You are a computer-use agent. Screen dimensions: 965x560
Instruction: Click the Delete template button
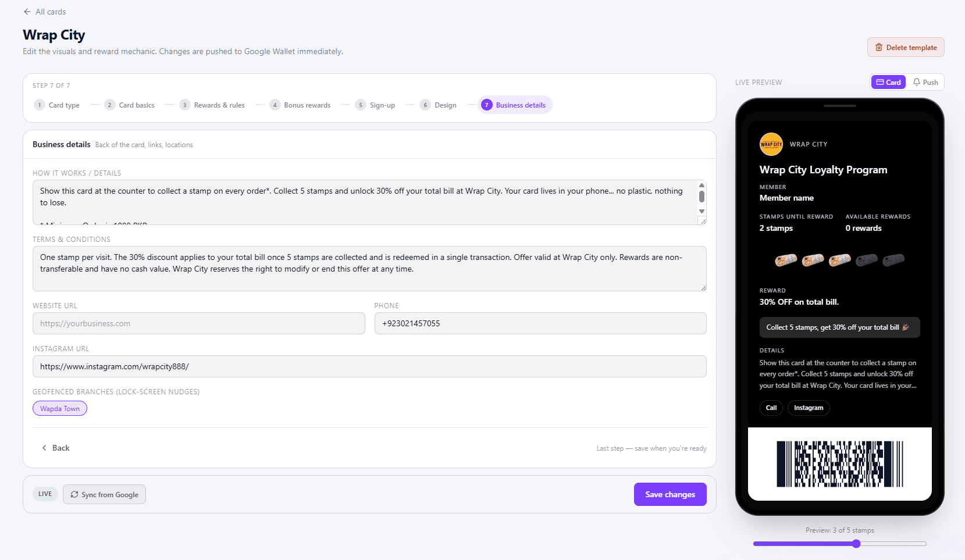point(906,48)
